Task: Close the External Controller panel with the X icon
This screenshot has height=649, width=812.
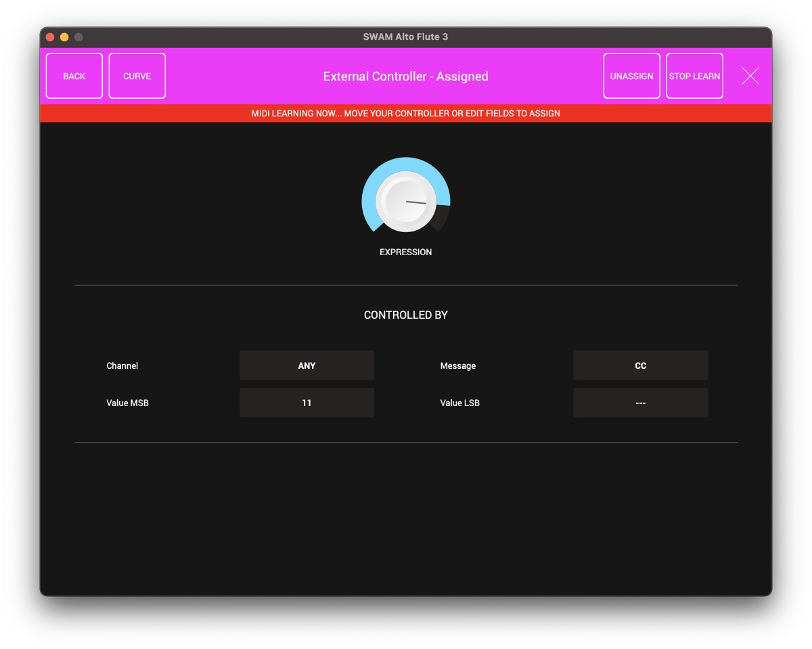Action: [x=750, y=76]
